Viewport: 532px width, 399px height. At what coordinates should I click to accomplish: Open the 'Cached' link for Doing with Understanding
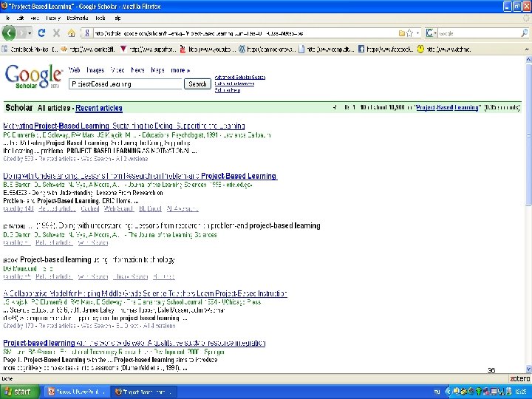(x=90, y=208)
